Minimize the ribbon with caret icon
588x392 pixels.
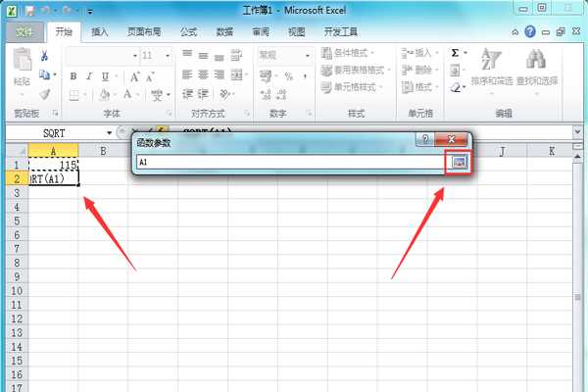coord(515,32)
